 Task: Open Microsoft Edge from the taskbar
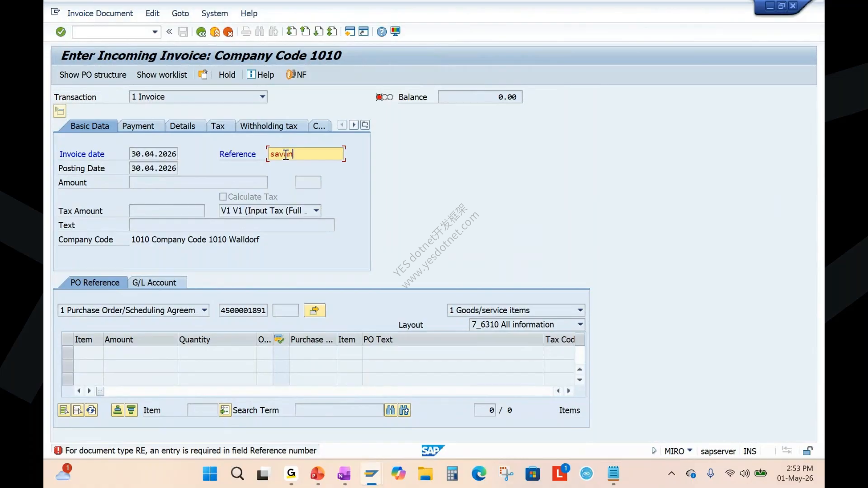click(x=479, y=474)
